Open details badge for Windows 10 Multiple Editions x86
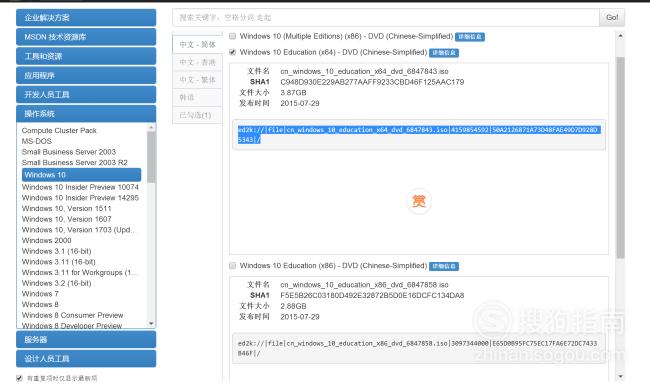 click(x=470, y=37)
